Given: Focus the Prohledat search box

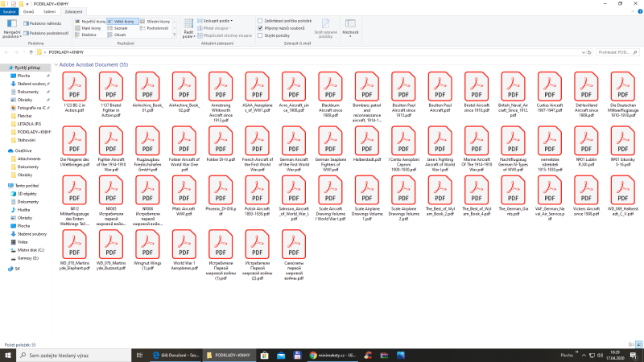Looking at the screenshot, I should point(617,52).
